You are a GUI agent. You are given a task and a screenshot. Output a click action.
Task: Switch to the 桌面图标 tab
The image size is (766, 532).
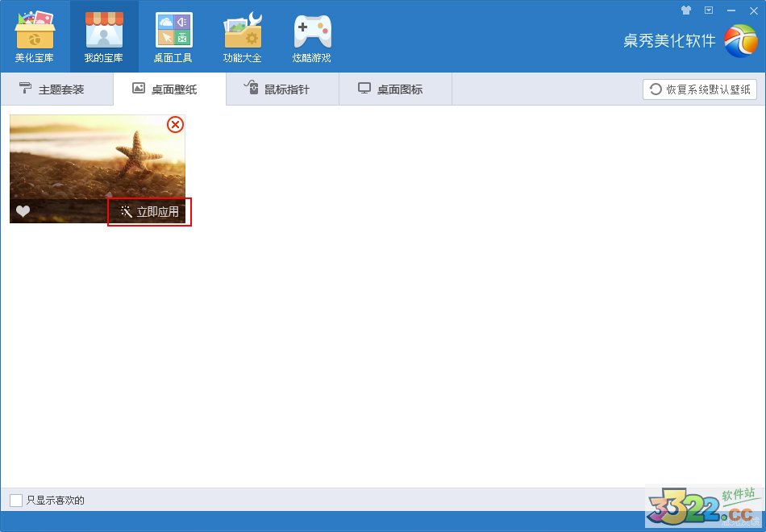(x=395, y=89)
